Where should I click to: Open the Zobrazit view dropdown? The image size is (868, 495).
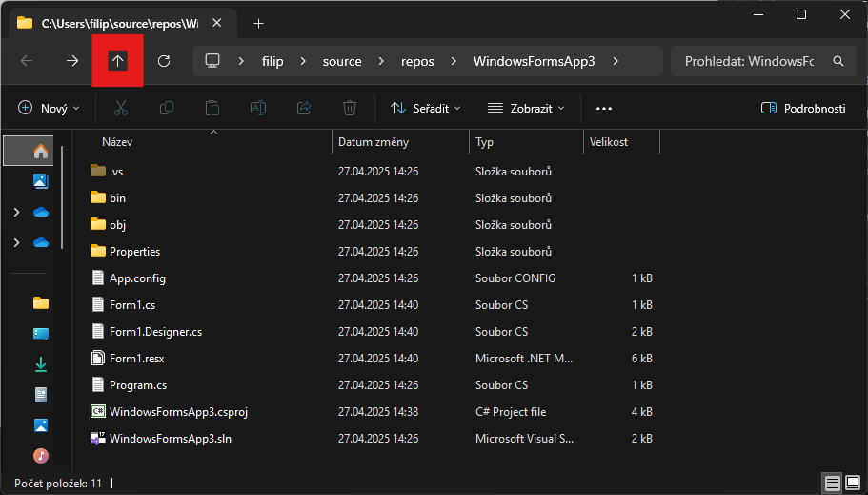point(526,108)
